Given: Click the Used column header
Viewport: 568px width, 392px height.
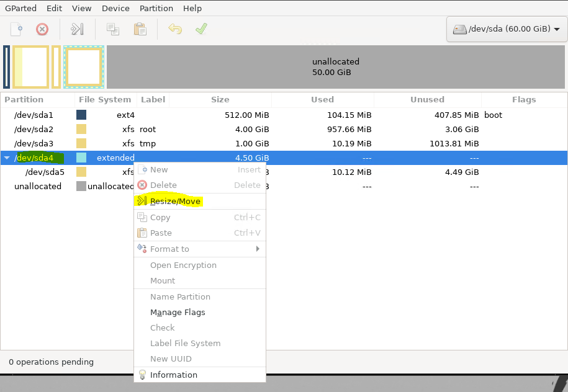Looking at the screenshot, I should pos(322,99).
